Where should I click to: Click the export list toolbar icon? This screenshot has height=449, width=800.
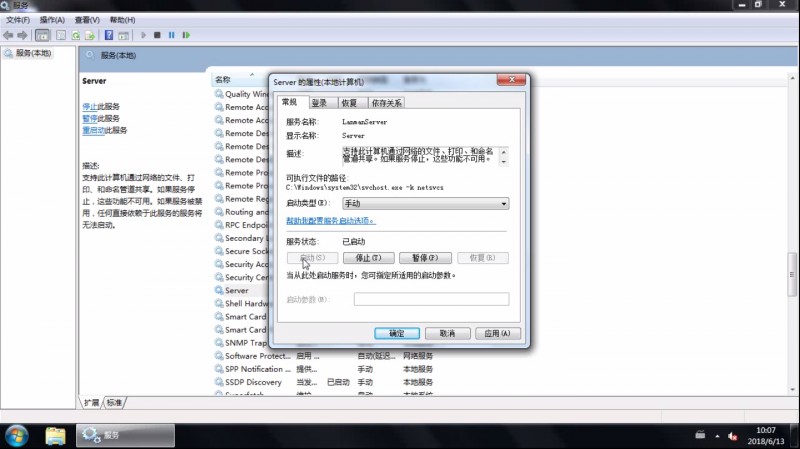[90, 35]
